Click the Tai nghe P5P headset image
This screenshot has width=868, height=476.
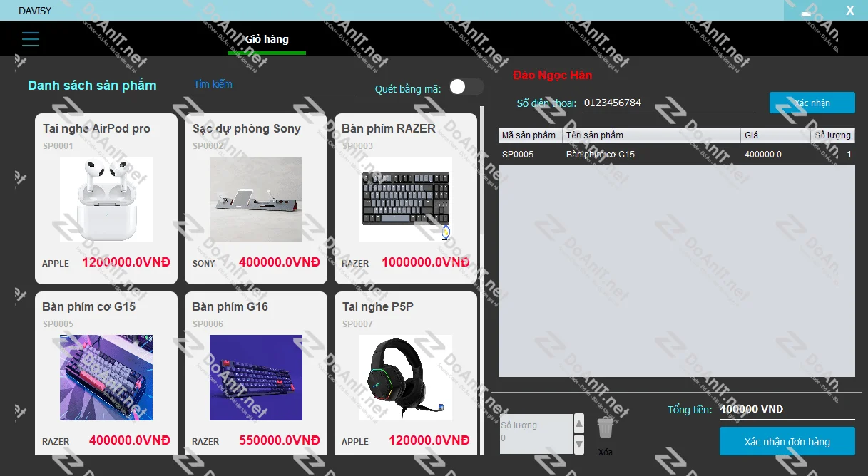point(405,378)
